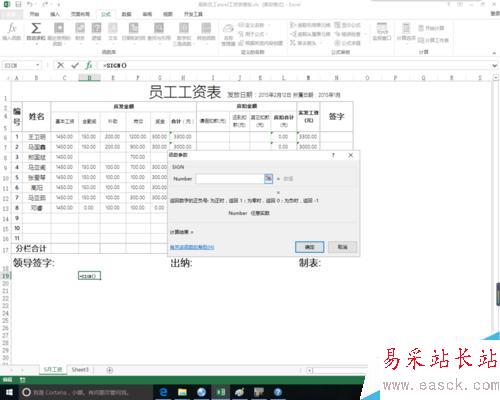Click the collapse dialog range selector icon
This screenshot has width=500, height=400.
point(268,179)
